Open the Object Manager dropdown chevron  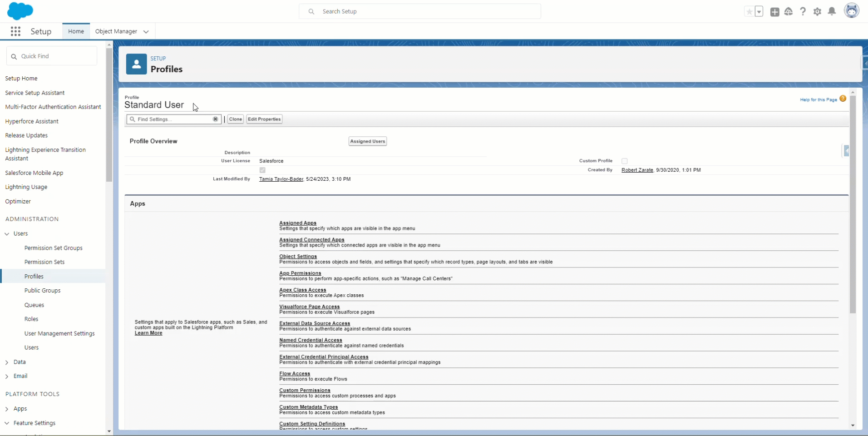146,32
